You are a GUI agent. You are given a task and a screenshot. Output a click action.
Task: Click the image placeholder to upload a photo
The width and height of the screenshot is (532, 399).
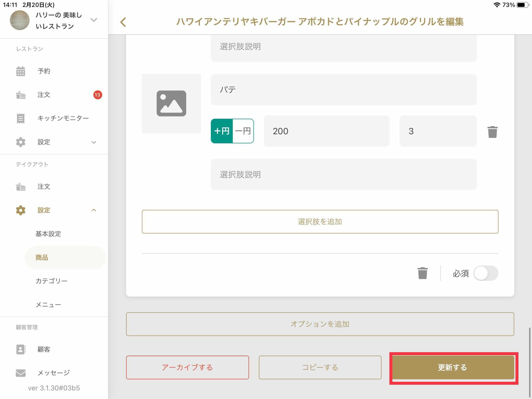171,103
